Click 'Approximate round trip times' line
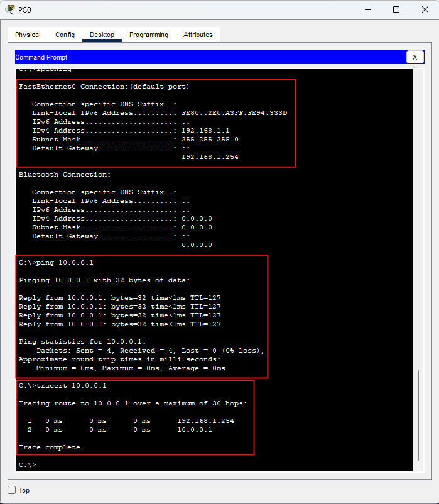The image size is (439, 504). 120,359
